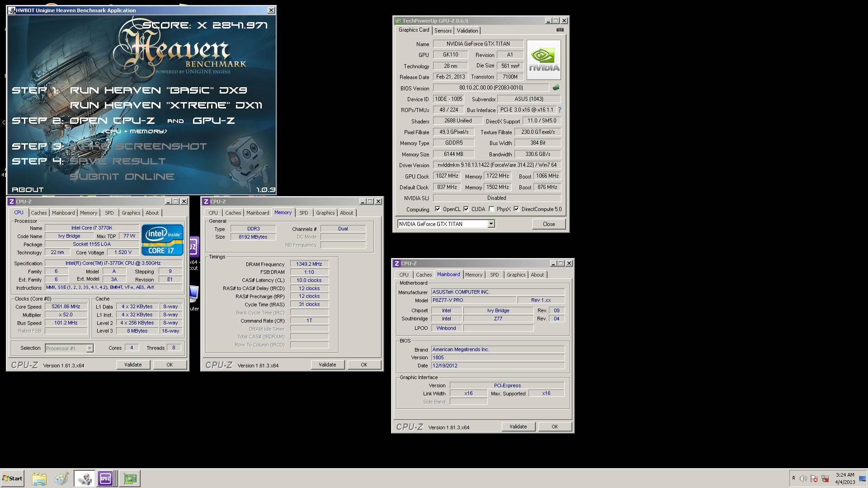Screen dimensions: 868x488
Task: Switch to the Sensors tab in GPU-Z
Action: point(443,30)
